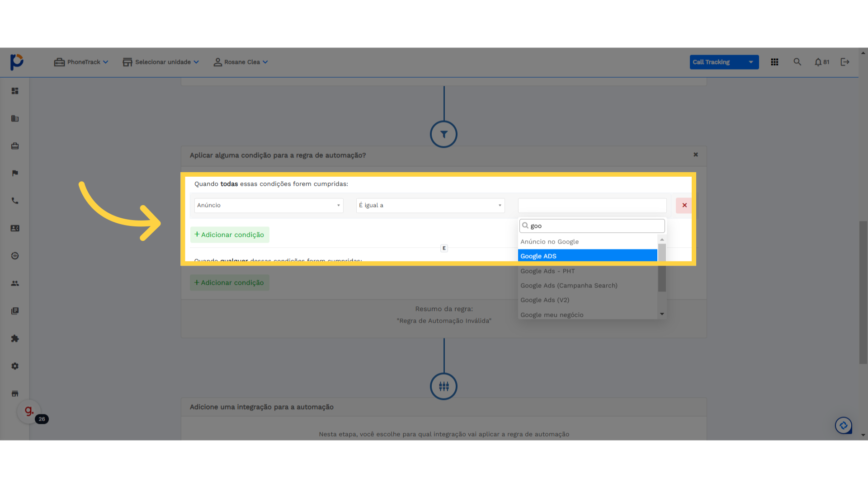Open the red g. widget with 26 badge
Viewport: 868px width, 488px height.
point(29,411)
